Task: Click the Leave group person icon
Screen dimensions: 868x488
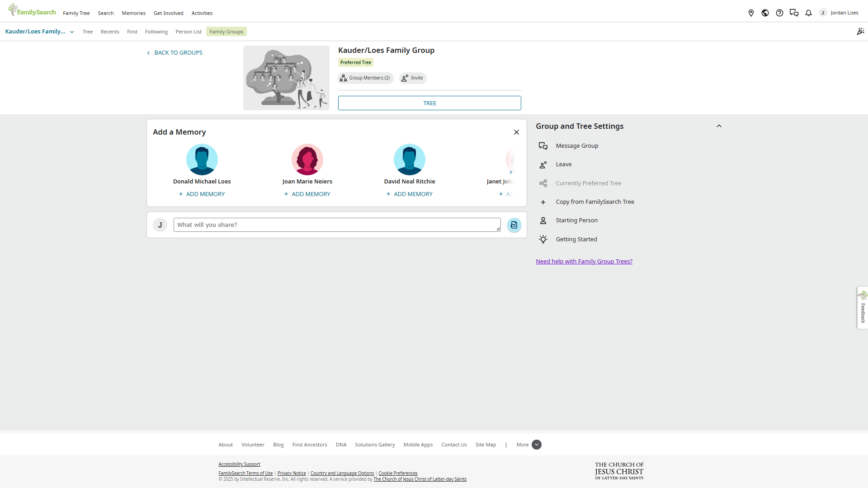Action: (543, 164)
